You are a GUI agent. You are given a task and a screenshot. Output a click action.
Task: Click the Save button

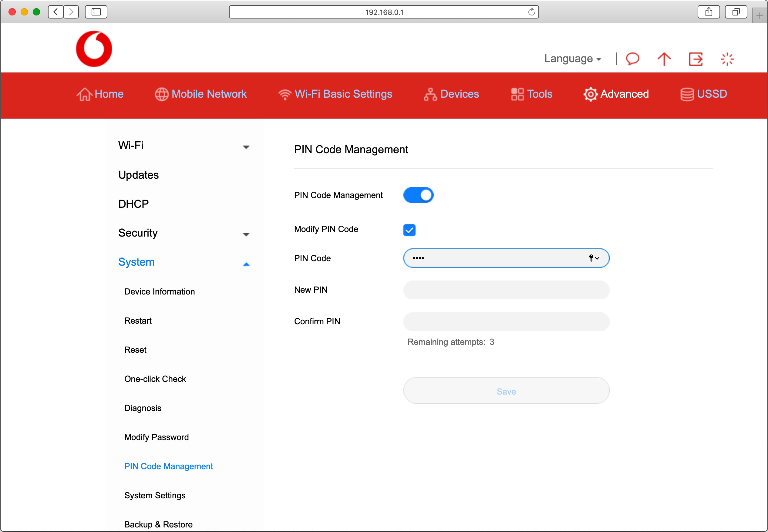506,391
